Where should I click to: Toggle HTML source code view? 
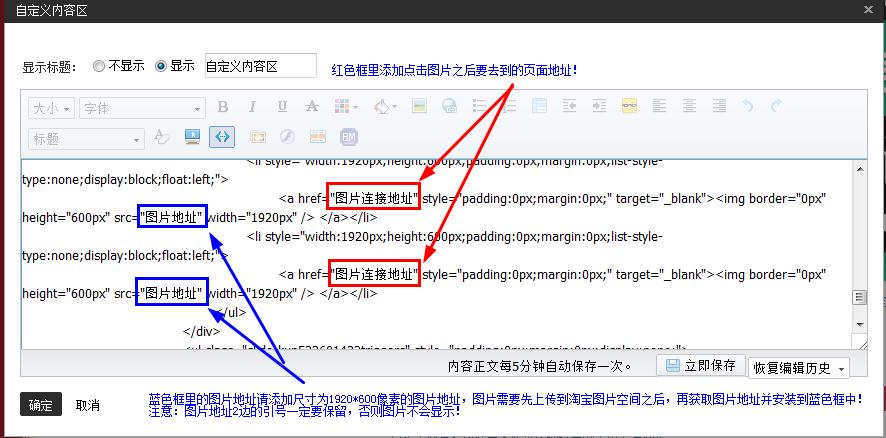pos(222,137)
